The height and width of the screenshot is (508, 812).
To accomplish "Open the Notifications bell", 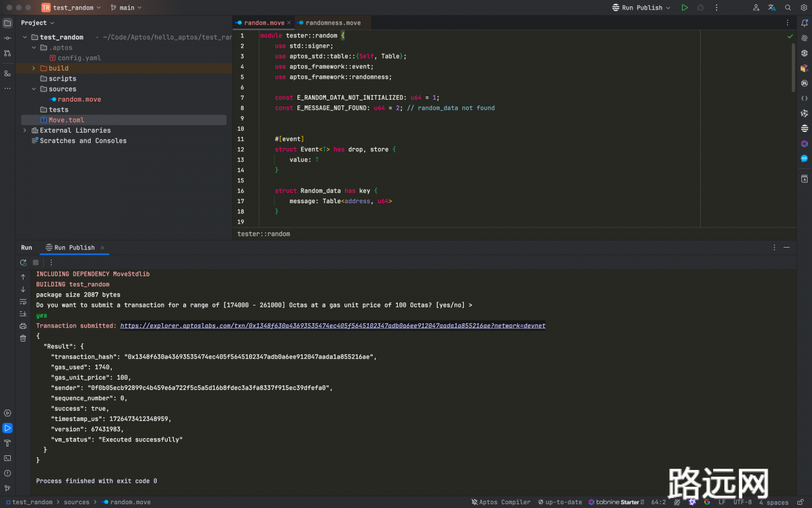I will [804, 23].
